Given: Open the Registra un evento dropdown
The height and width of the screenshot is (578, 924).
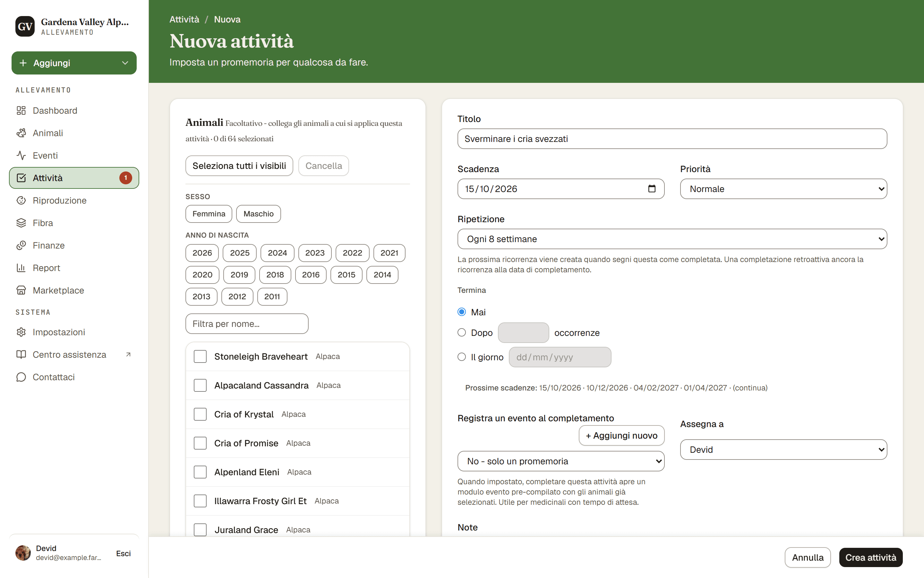Looking at the screenshot, I should click(561, 461).
